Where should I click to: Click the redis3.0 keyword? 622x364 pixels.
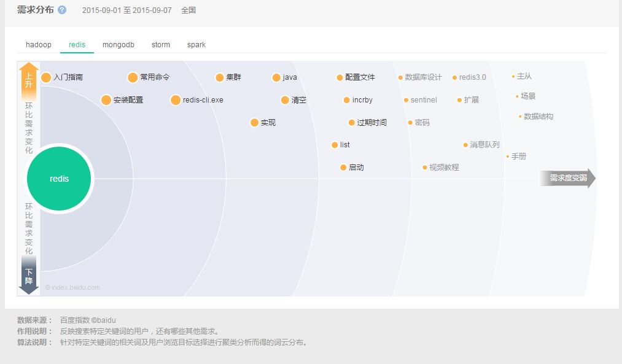(x=469, y=77)
